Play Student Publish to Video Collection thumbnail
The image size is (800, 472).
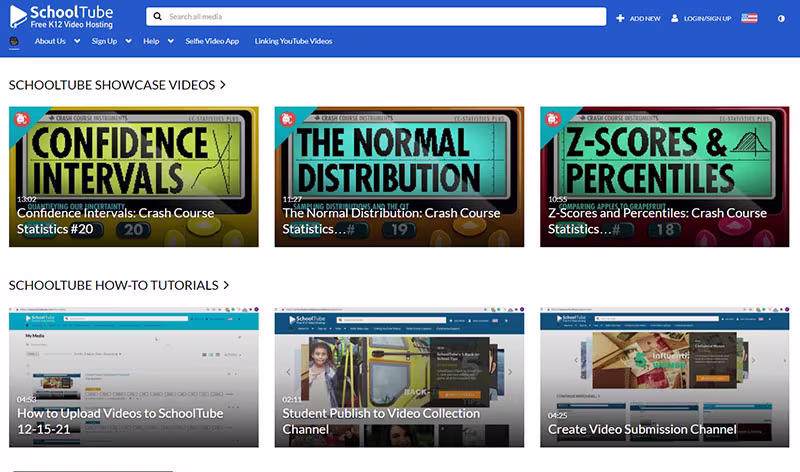coord(399,377)
